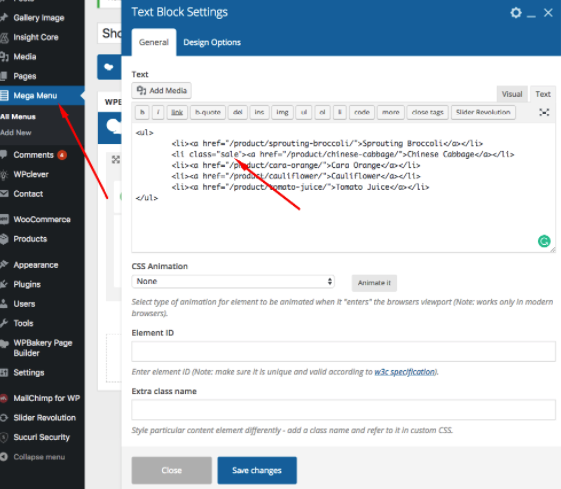
Task: Click the WPclever sidebar icon
Action: click(4, 174)
